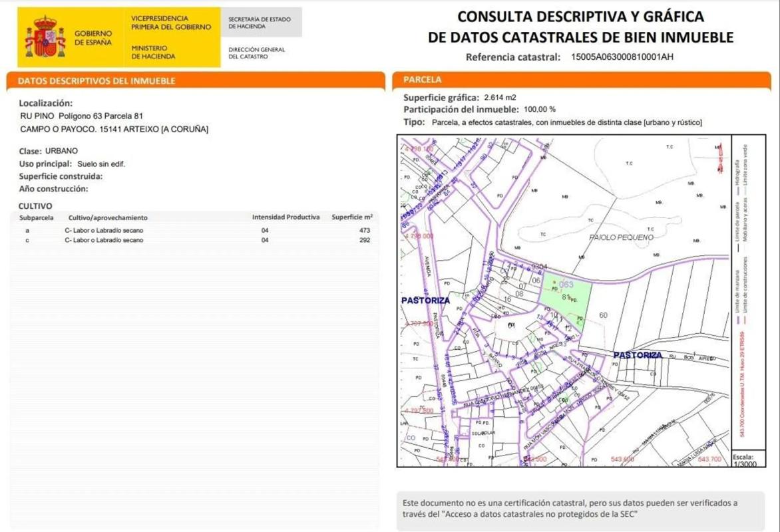
Task: Click the yellow Gobierno de España banner
Action: pyautogui.click(x=118, y=37)
